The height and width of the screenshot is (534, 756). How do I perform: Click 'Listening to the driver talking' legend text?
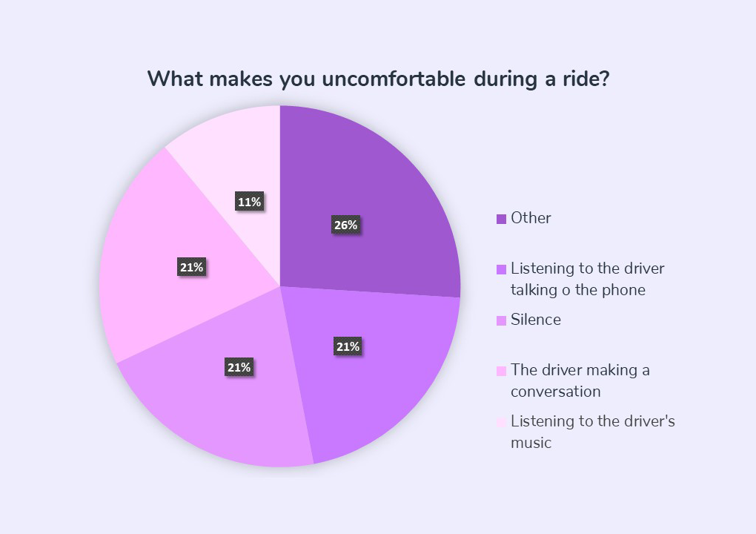click(x=587, y=279)
